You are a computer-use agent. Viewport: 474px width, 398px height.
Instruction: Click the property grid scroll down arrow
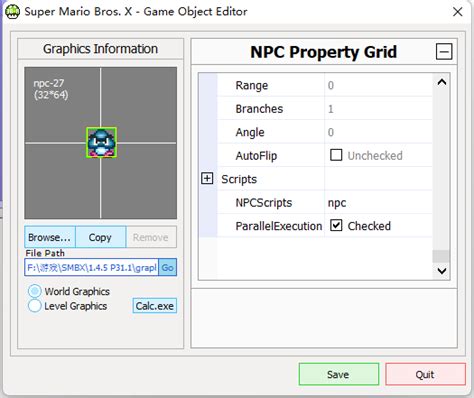442,270
